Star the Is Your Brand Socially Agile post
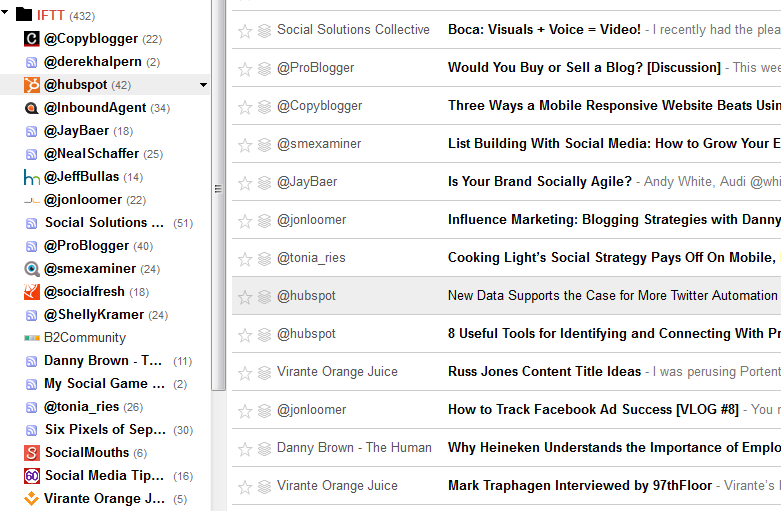This screenshot has height=511, width=781. (245, 183)
